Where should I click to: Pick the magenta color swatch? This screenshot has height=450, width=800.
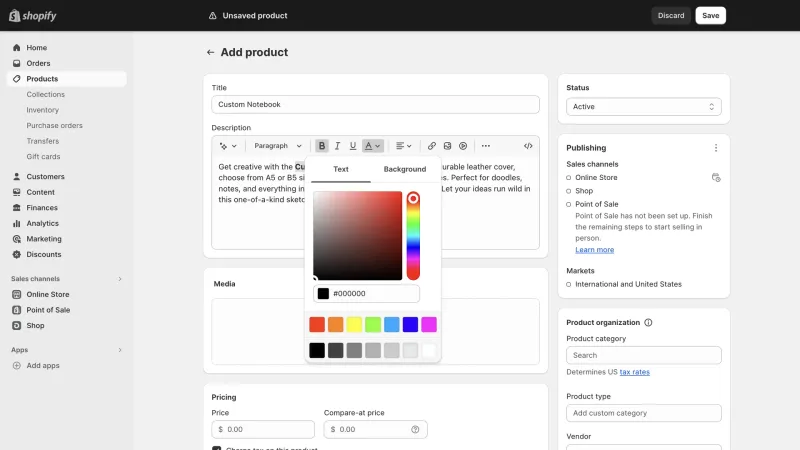[x=429, y=324]
